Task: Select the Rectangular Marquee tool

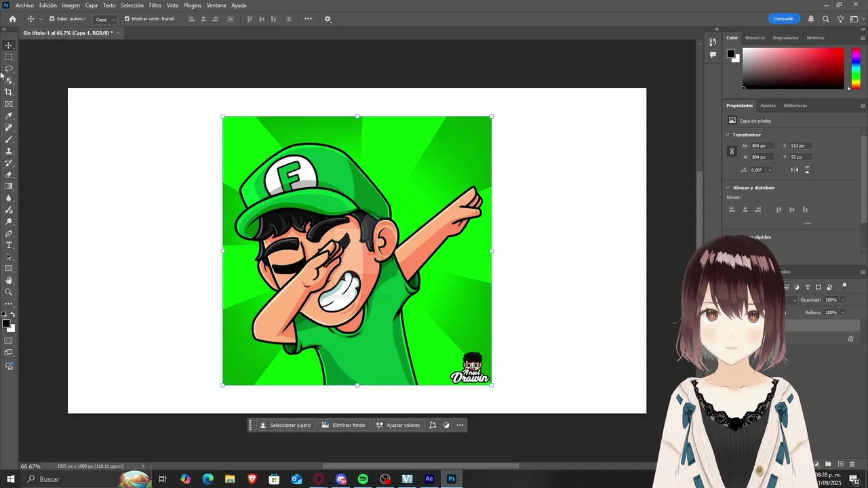Action: pos(9,57)
